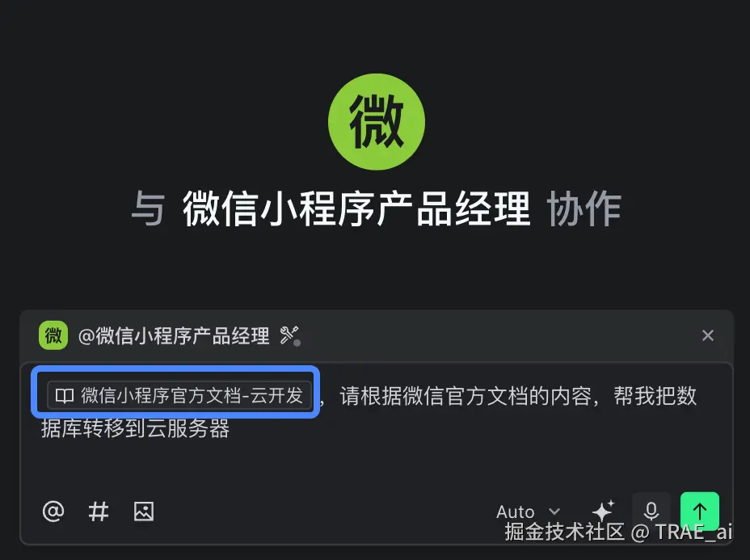The width and height of the screenshot is (750, 560).
Task: Click the large green 微 avatar
Action: pyautogui.click(x=377, y=121)
